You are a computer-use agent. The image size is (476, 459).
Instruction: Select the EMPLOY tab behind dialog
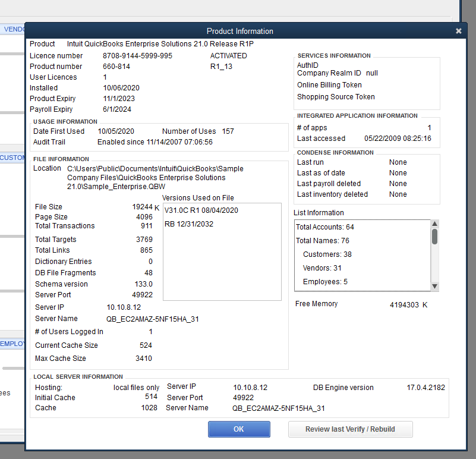click(12, 344)
